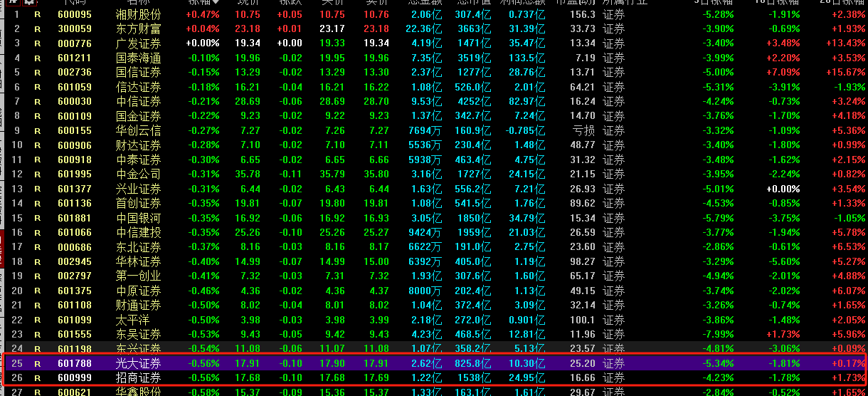This screenshot has width=868, height=396.
Task: Click the R marker in 光大证券 row
Action: tap(38, 363)
